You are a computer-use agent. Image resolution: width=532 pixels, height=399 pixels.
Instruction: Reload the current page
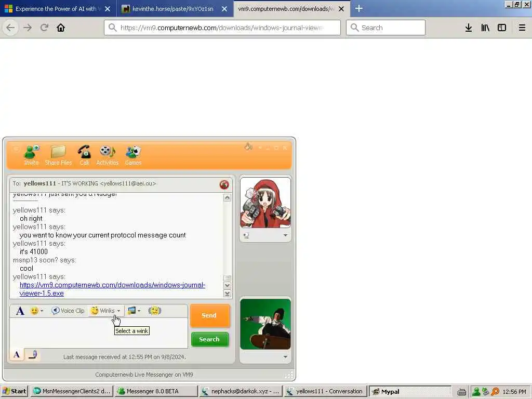pyautogui.click(x=44, y=28)
